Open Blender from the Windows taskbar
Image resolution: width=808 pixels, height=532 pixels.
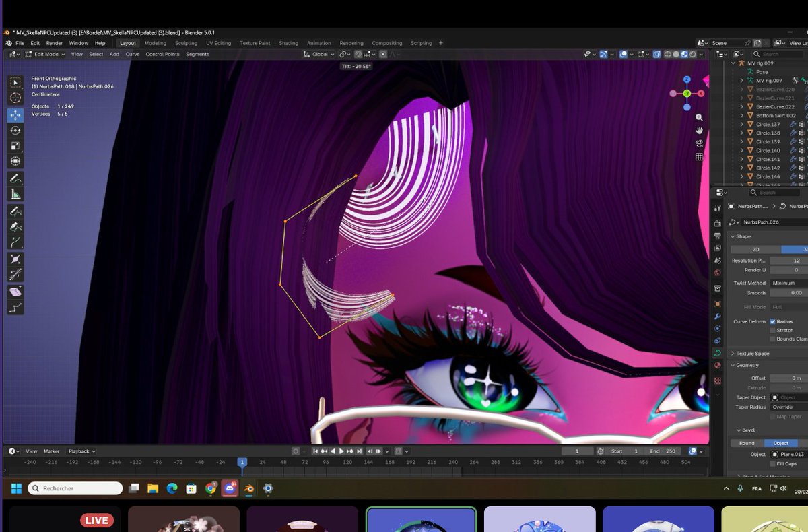tap(248, 488)
